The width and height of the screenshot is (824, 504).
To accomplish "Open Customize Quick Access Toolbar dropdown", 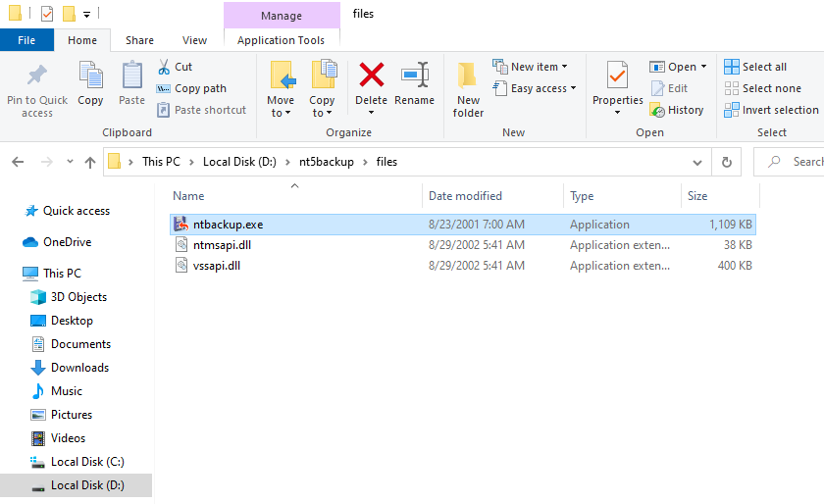I will click(x=86, y=14).
